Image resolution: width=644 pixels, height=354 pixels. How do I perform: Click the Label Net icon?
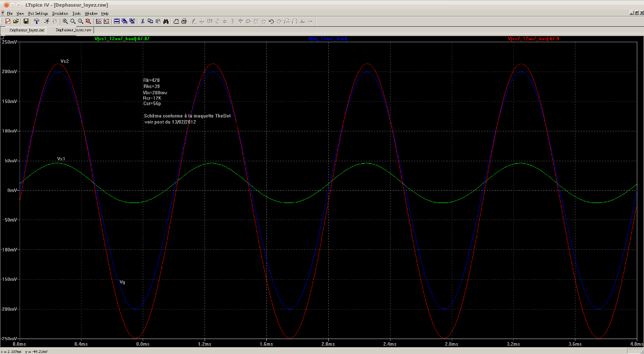pos(209,21)
